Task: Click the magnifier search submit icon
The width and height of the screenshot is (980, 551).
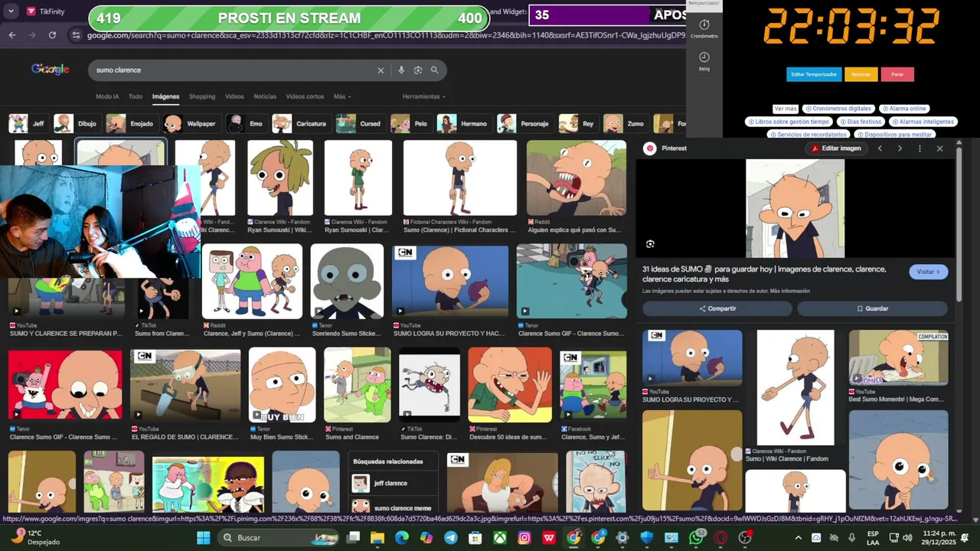Action: click(435, 70)
